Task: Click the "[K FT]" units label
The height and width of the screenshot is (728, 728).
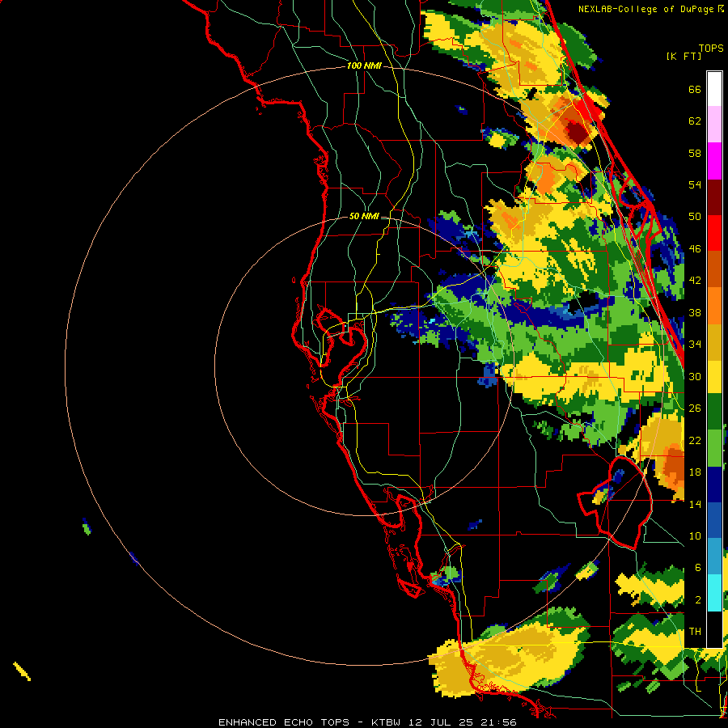Action: pyautogui.click(x=684, y=56)
